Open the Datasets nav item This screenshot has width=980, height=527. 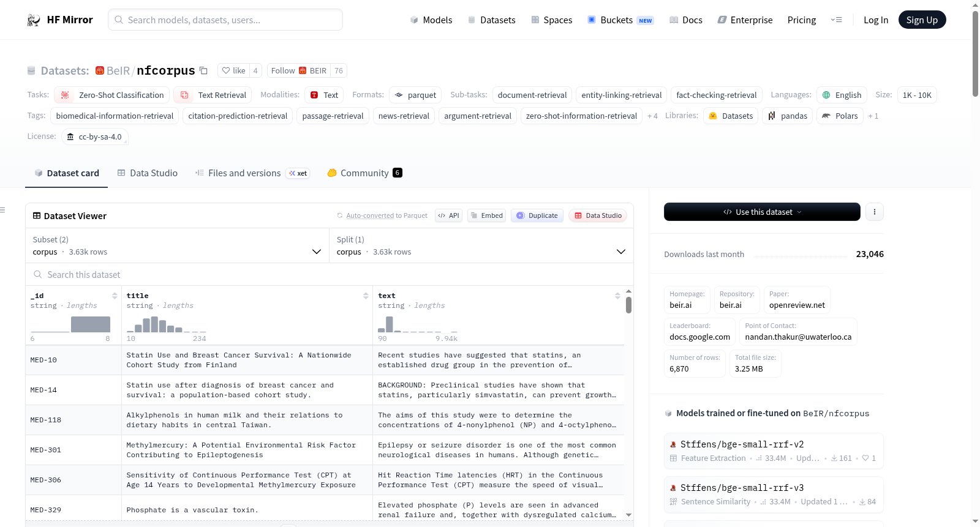(492, 20)
